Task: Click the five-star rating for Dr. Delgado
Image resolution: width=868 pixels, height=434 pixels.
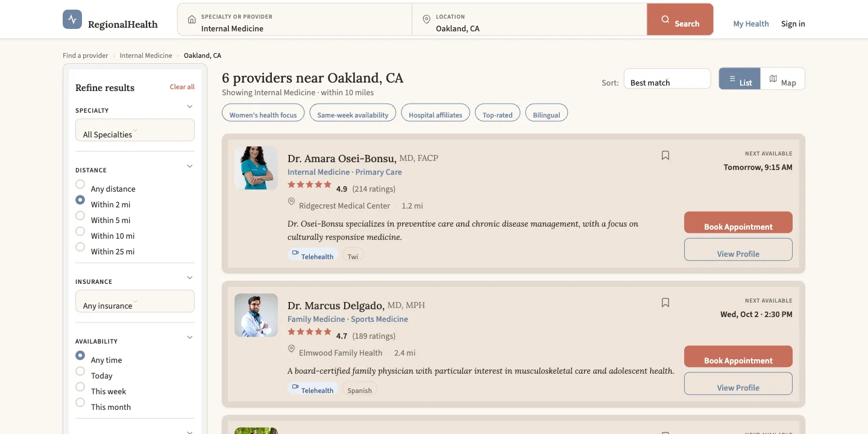Action: 309,332
